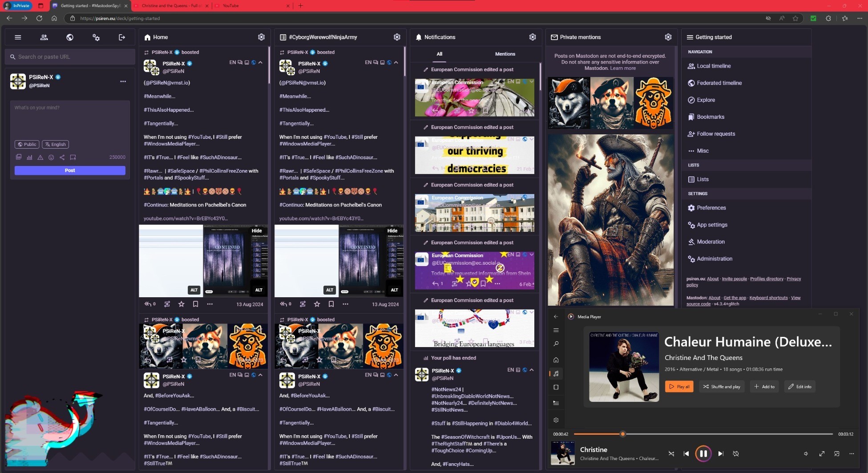868x473 pixels.
Task: Seek on the Media Player progress slider
Action: 703,434
